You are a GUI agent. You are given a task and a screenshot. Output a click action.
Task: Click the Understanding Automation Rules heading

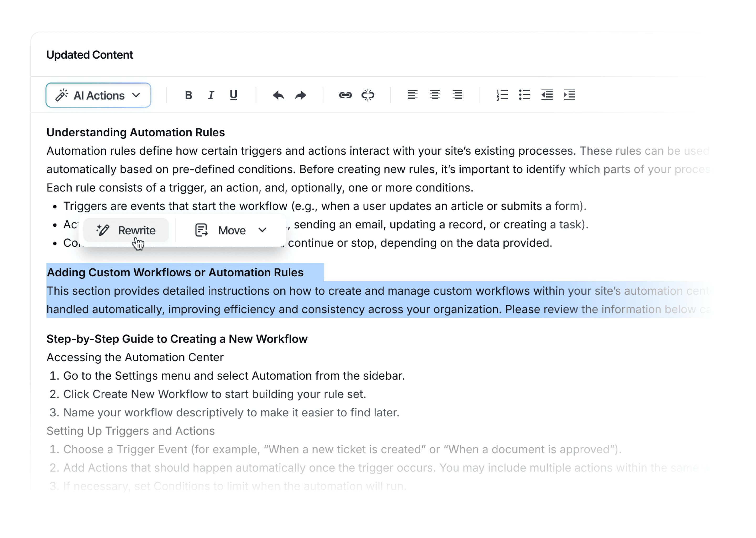(136, 132)
